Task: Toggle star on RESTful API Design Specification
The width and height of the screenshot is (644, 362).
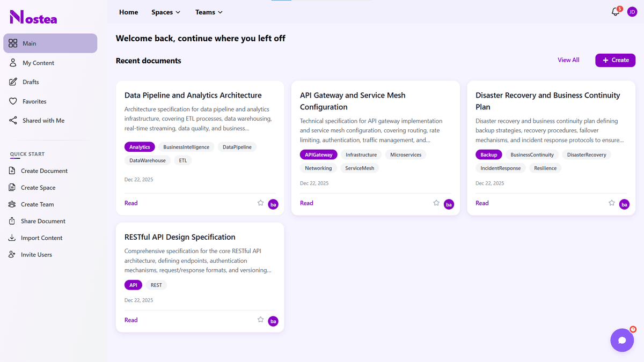Action: [x=260, y=320]
